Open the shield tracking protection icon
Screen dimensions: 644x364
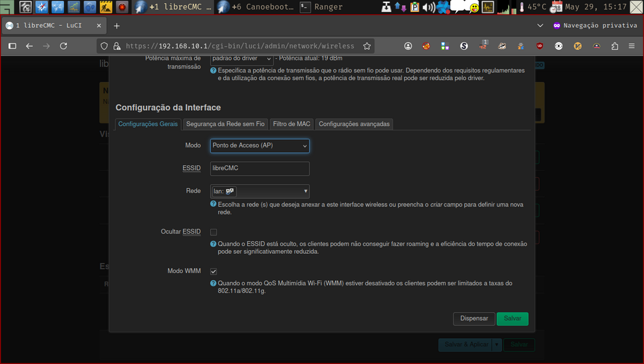(104, 45)
